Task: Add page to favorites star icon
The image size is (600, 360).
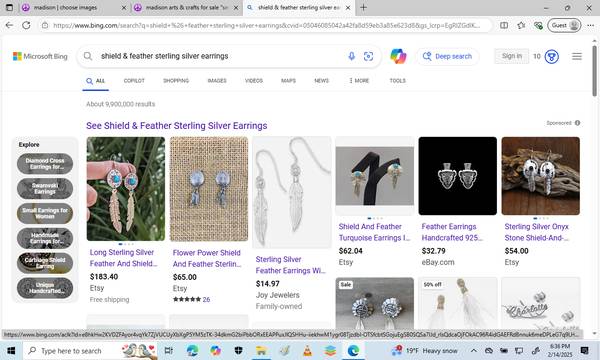Action: [x=521, y=25]
